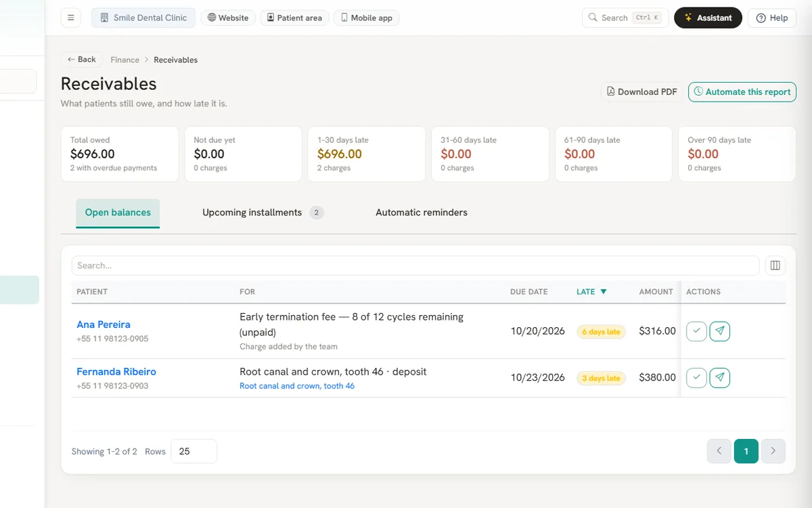Switch to Automatic reminders tab
The image size is (812, 508).
422,213
